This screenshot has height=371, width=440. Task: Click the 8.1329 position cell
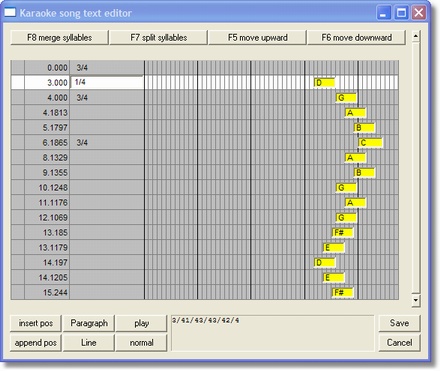47,158
